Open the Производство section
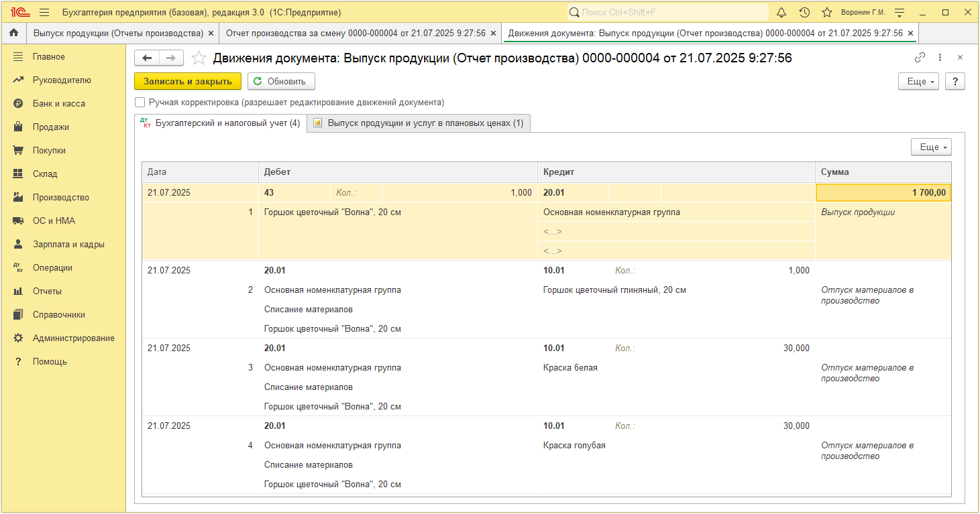The height and width of the screenshot is (514, 980). click(x=60, y=197)
